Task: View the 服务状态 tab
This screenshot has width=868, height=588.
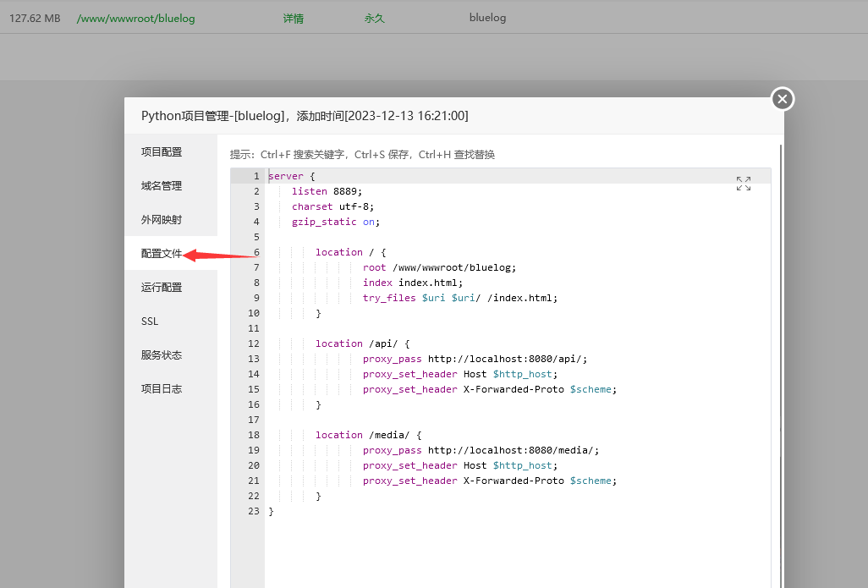Action: [162, 355]
